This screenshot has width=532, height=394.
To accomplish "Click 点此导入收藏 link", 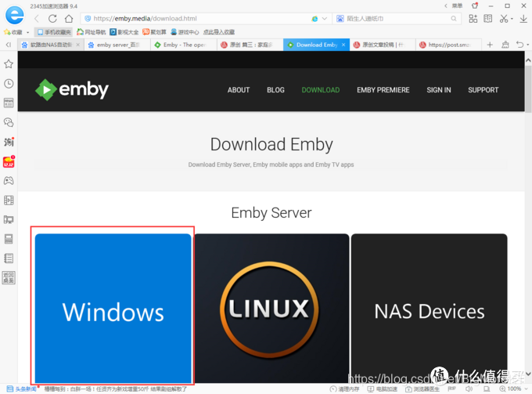I will (219, 32).
